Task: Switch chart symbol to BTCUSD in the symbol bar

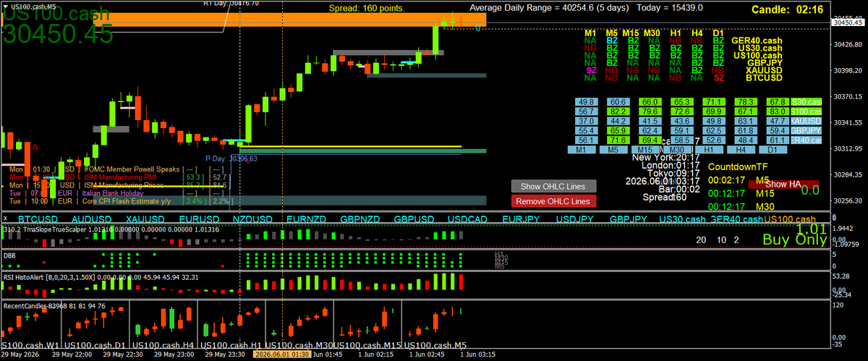Action: 38,218
